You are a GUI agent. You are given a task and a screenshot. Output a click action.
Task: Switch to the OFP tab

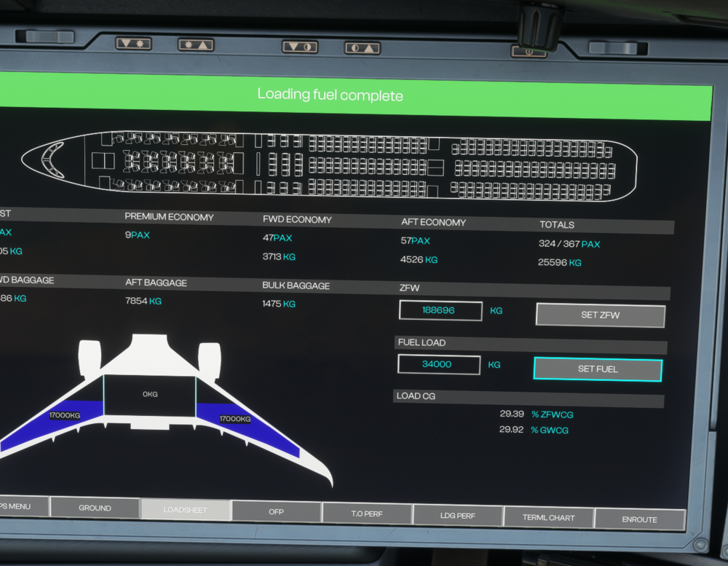(276, 511)
